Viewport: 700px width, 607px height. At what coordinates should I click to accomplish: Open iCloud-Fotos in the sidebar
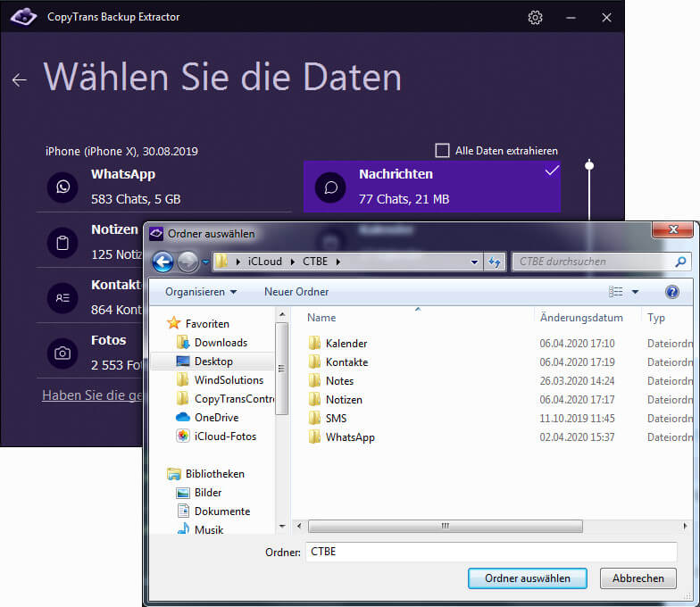(x=216, y=436)
